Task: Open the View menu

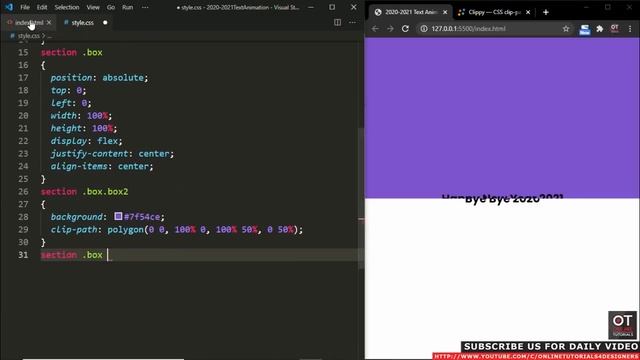Action: 93,7
